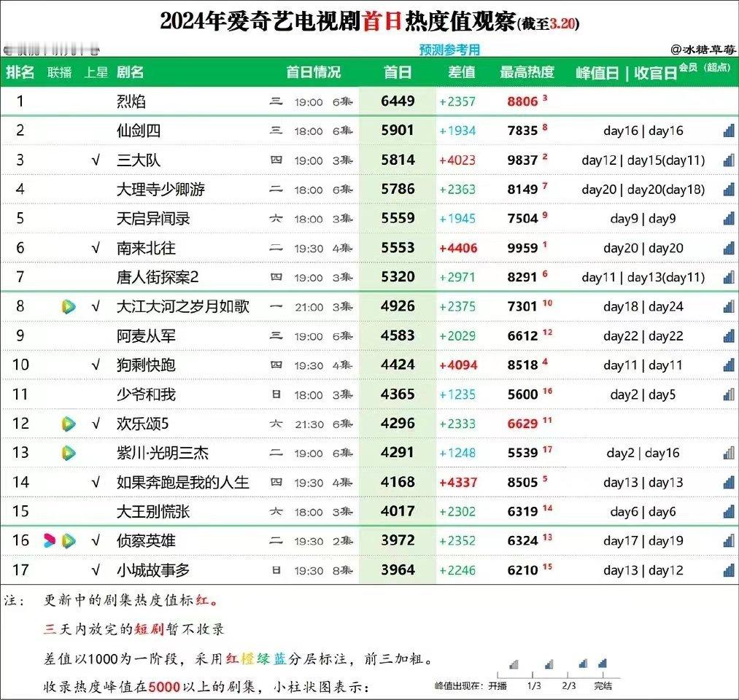
Task: Click the peak heat value 6629
Action: (522, 424)
